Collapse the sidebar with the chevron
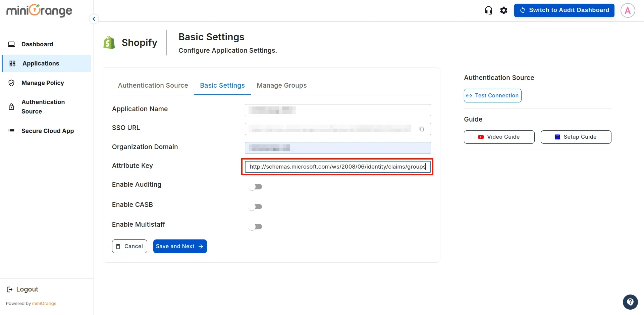 click(94, 18)
